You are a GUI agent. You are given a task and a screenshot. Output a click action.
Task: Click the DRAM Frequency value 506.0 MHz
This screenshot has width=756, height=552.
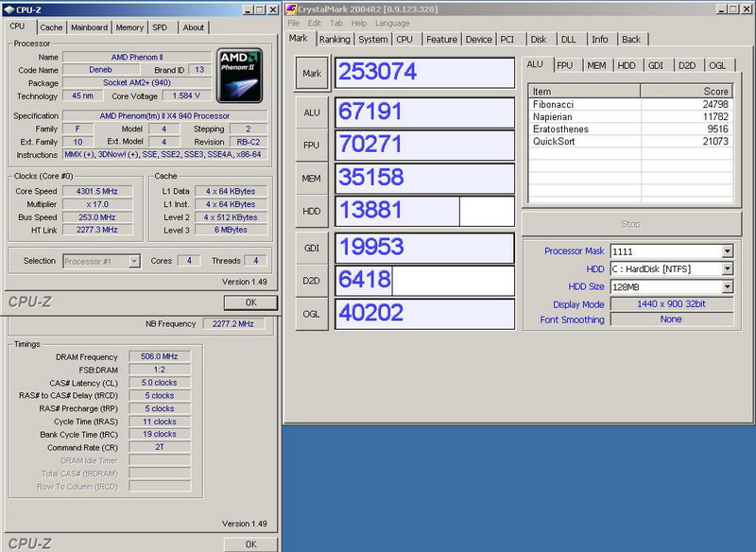coord(159,356)
